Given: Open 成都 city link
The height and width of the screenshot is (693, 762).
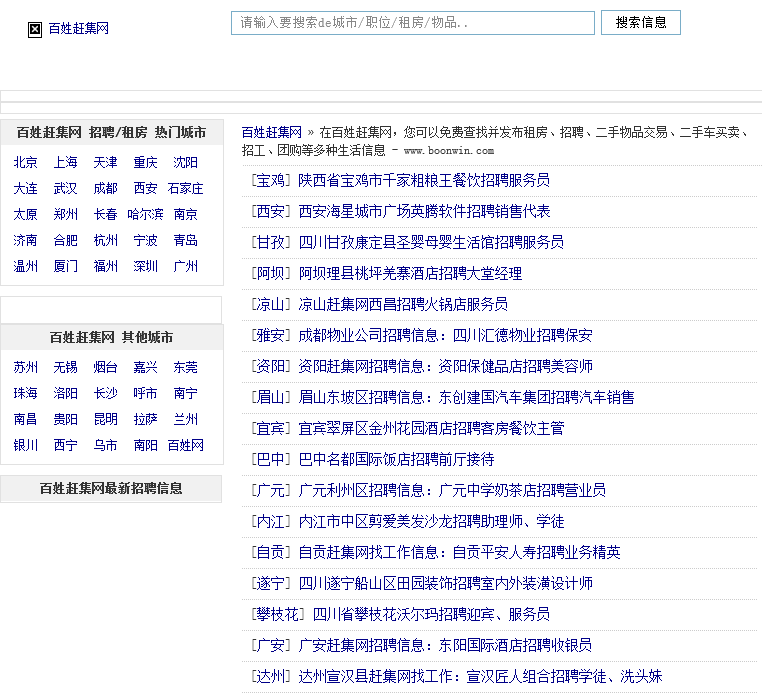Looking at the screenshot, I should point(105,188).
